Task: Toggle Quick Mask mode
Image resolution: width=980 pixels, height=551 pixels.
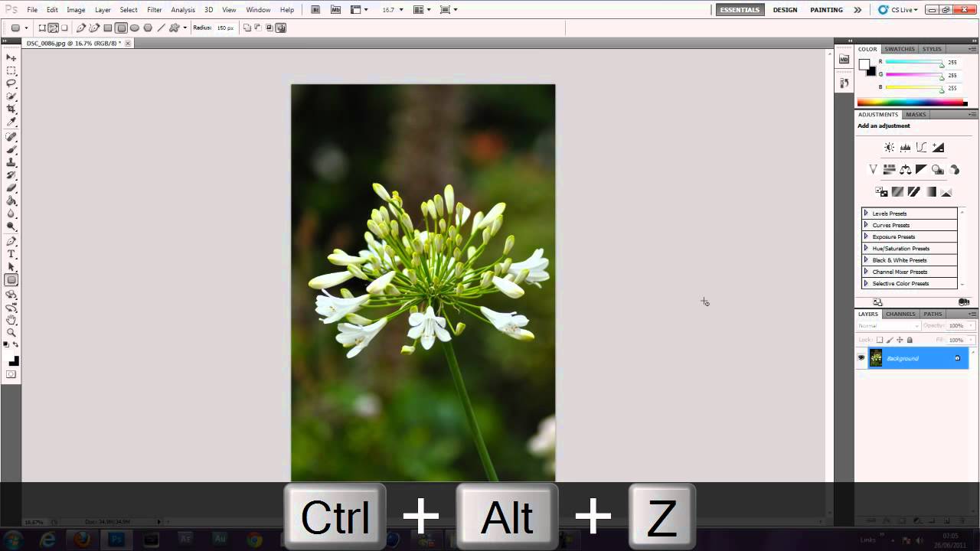Action: point(11,374)
